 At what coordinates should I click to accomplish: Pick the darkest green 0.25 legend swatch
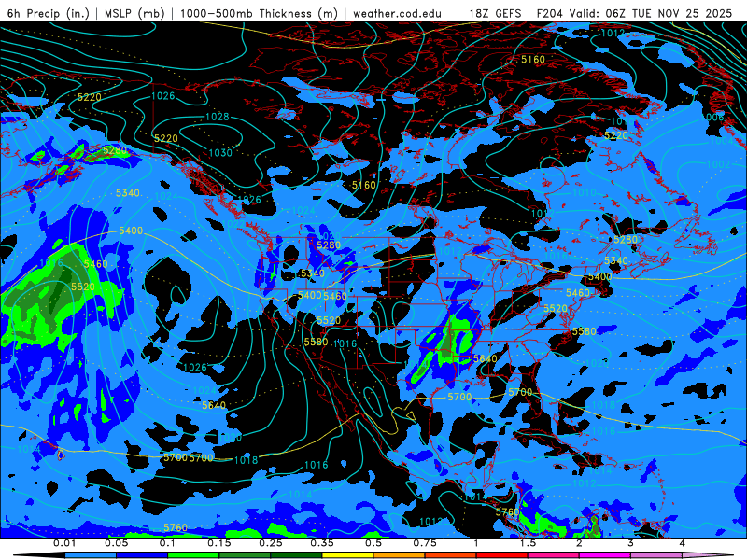(x=296, y=555)
